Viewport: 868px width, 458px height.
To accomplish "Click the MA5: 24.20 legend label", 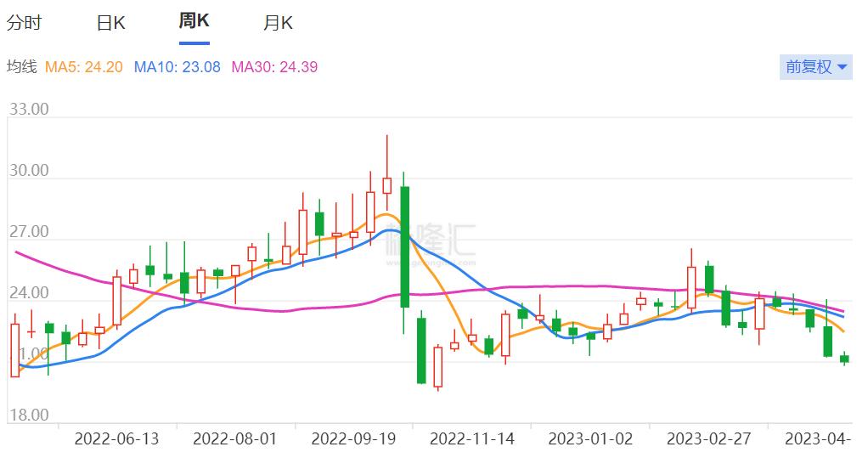I will point(83,67).
